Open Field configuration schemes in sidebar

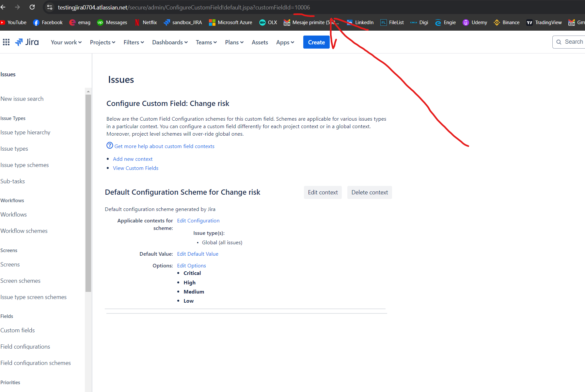tap(35, 363)
